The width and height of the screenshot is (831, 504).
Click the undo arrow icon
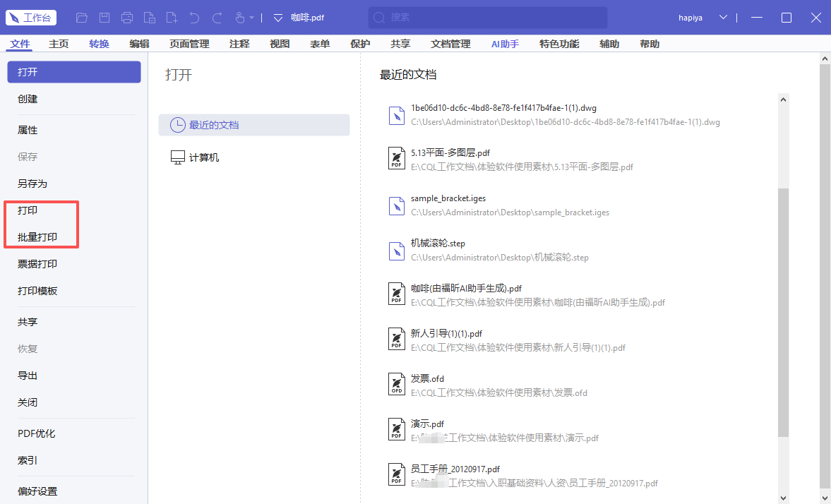coord(194,18)
